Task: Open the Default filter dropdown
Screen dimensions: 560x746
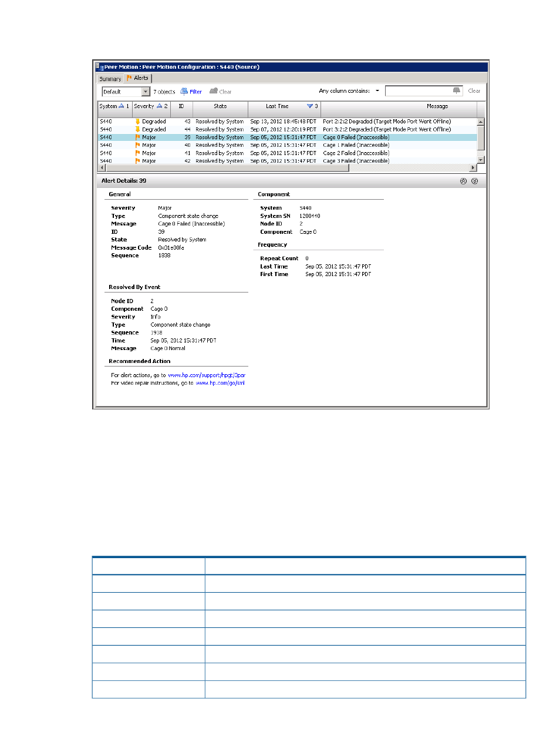Action: coord(146,92)
